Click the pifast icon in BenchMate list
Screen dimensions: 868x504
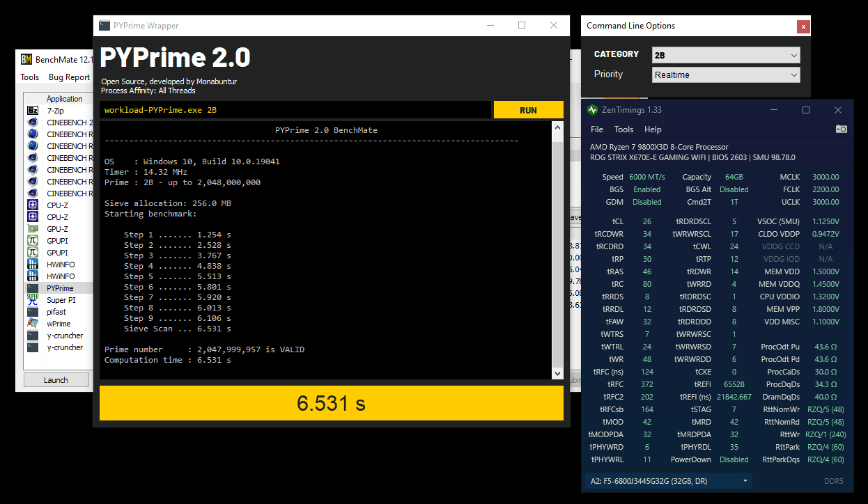coord(33,312)
